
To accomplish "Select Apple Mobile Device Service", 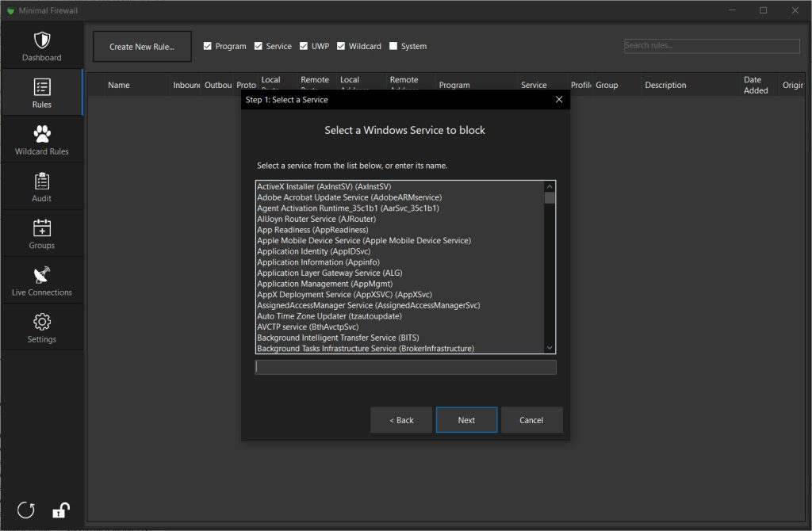I will click(400, 241).
